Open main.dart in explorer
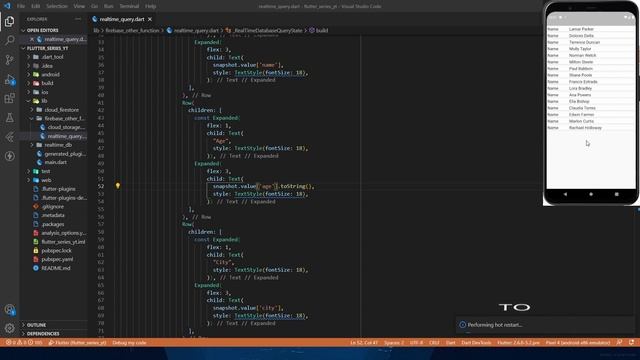Screen dimensions: 640x360 [x=56, y=162]
